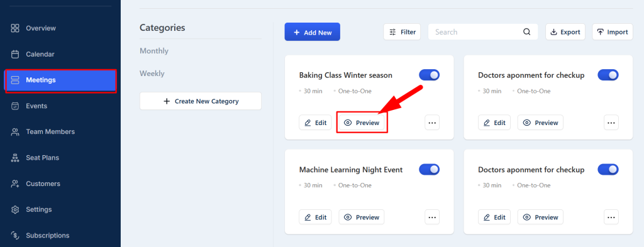Click the Add New button
Viewport: 644px width, 247px height.
click(312, 32)
